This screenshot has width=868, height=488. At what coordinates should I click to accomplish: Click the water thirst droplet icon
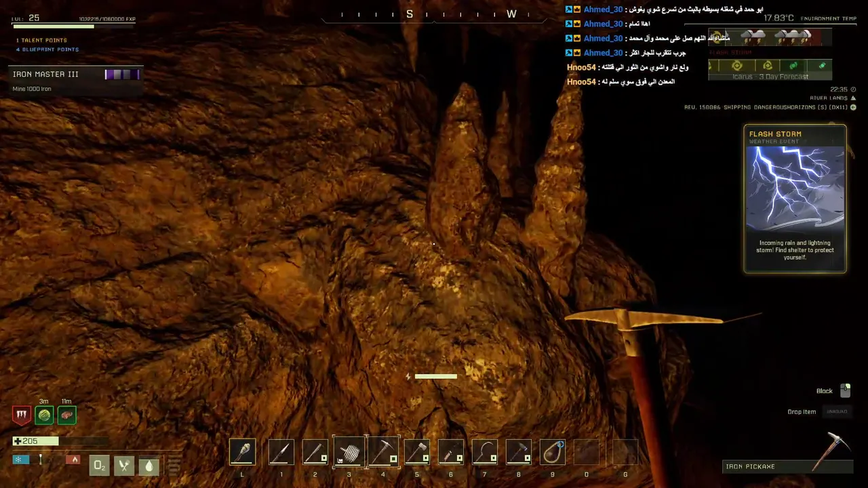pos(149,466)
